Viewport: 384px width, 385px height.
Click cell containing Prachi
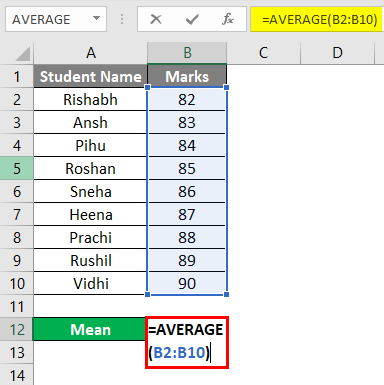tap(90, 237)
